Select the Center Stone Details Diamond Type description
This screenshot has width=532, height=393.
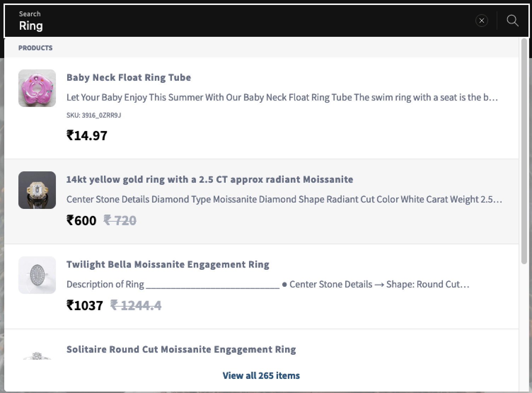point(284,199)
